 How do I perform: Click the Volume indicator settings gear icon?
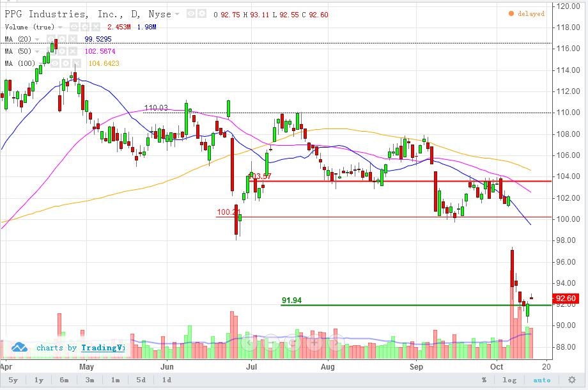pos(84,27)
